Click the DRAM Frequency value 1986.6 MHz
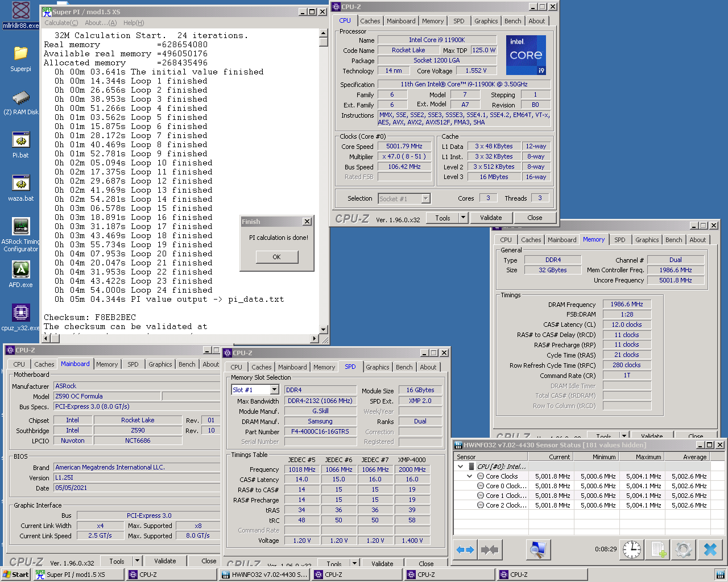The height and width of the screenshot is (582, 728). click(627, 304)
